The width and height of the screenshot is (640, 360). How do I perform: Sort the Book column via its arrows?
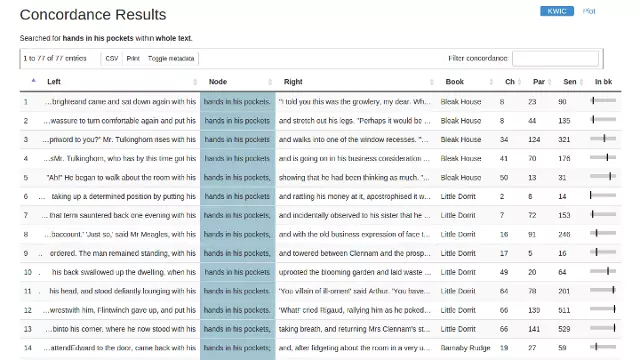(491, 82)
